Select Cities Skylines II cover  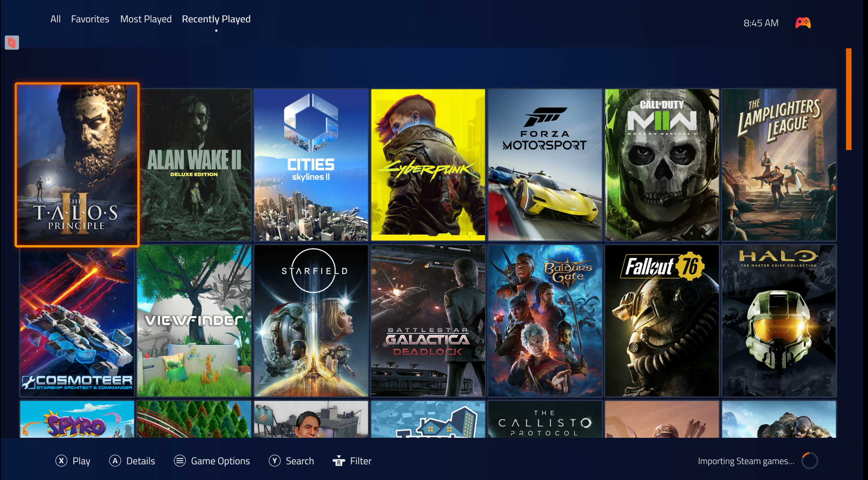311,165
